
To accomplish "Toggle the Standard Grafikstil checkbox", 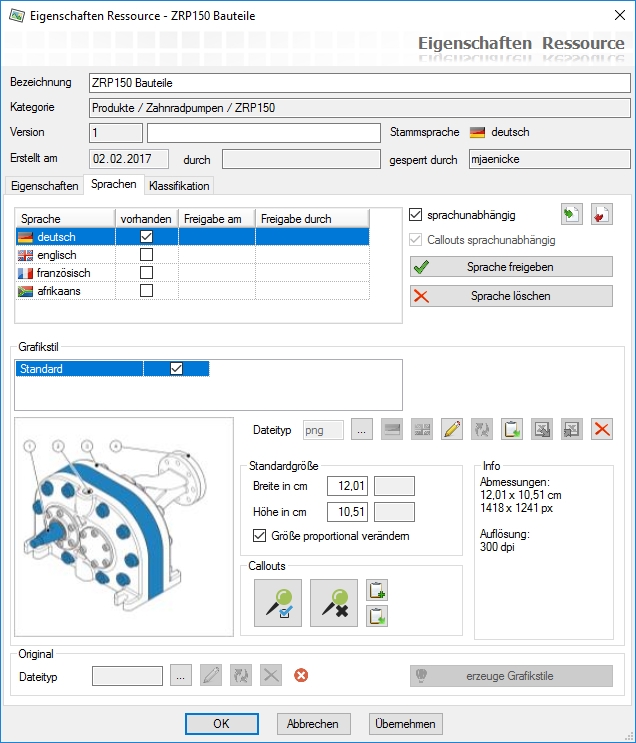I will pyautogui.click(x=176, y=369).
